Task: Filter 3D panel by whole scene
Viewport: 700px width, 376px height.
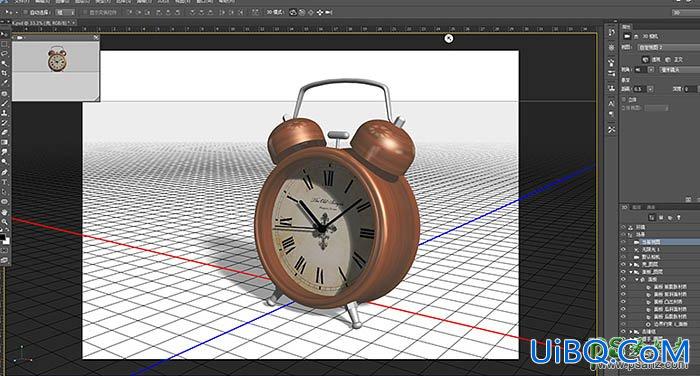Action: click(x=652, y=217)
